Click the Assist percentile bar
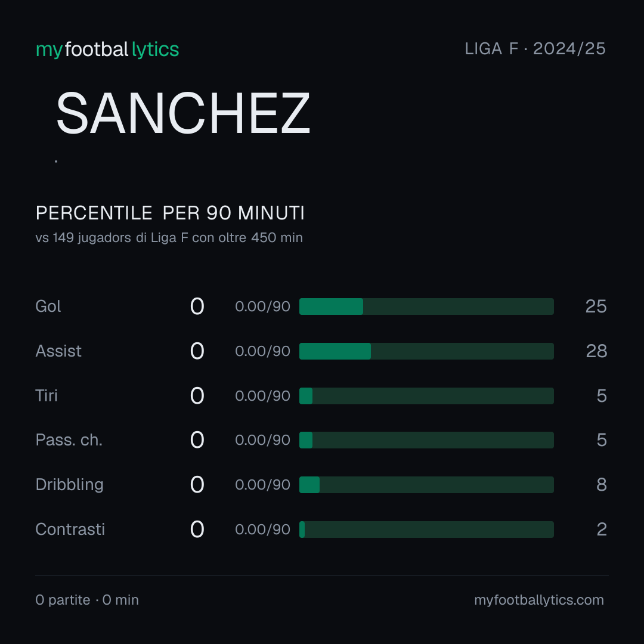 pyautogui.click(x=426, y=351)
